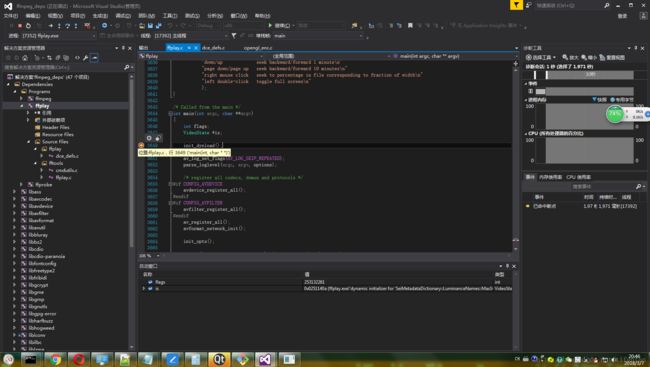Click the Solution Explorer home icon
Screen dimensions: 650x367
(25, 58)
